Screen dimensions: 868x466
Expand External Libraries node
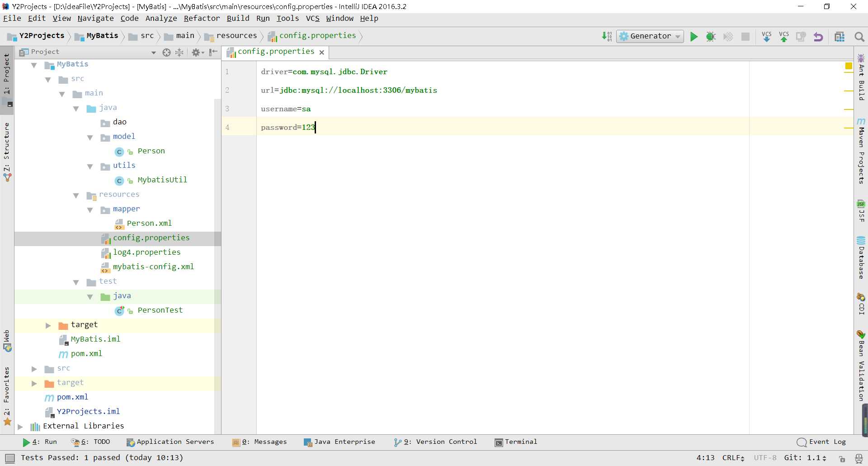pos(20,427)
